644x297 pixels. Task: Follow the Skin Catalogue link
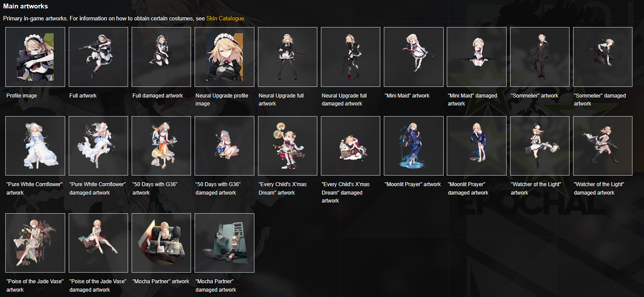(x=225, y=18)
